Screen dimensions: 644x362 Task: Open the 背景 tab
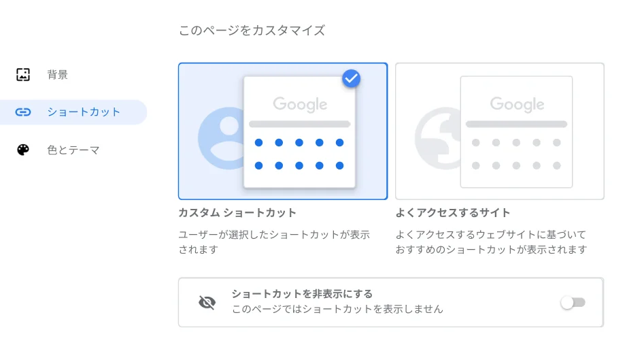[58, 75]
